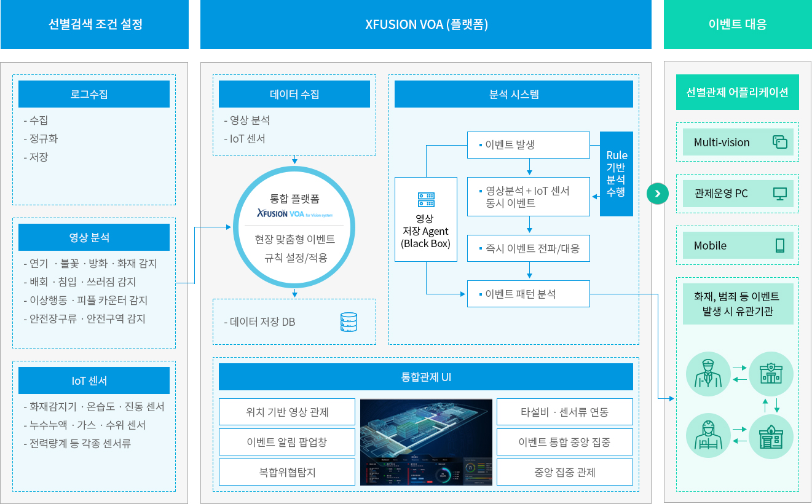Click the 타설비 · 센서류 연동 box
Viewport: 812px width, 504px height.
click(565, 412)
